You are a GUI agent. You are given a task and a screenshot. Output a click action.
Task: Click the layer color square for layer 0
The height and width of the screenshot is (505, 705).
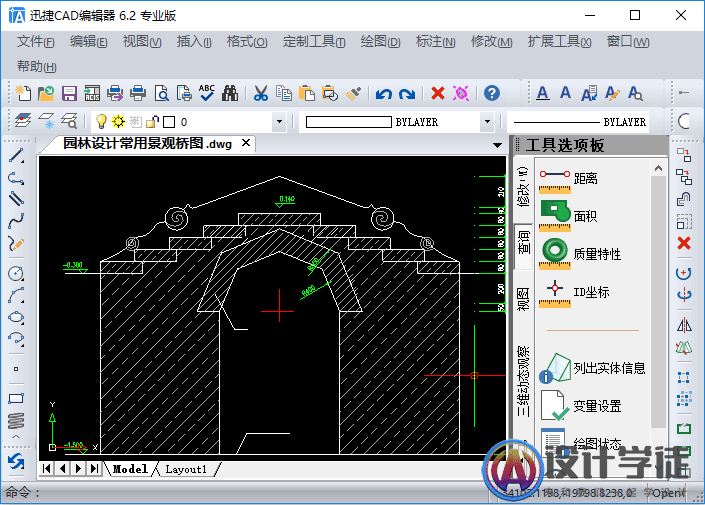pyautogui.click(x=169, y=122)
